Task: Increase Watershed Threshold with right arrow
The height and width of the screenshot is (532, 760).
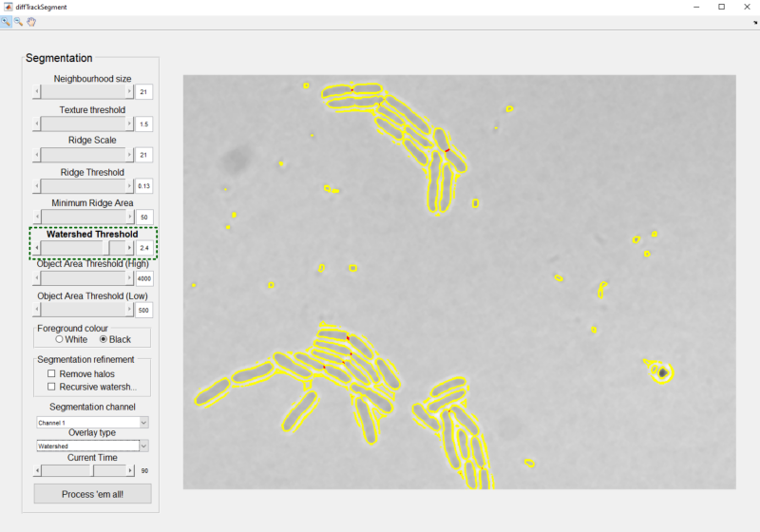Action: [129, 248]
